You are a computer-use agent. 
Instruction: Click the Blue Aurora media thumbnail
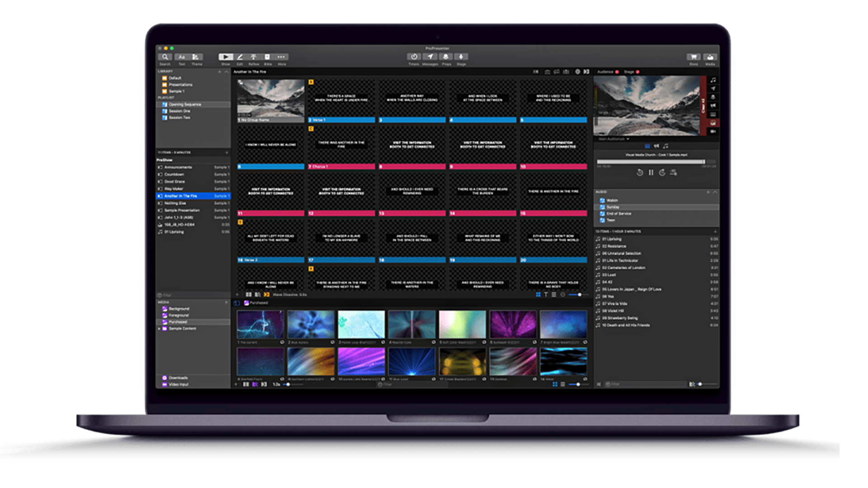(x=311, y=324)
